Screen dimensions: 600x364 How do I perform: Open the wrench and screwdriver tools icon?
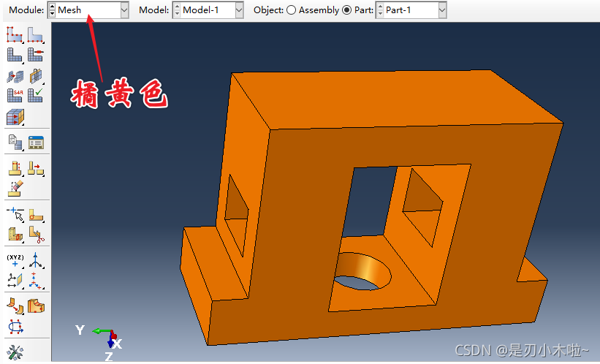coord(15,352)
